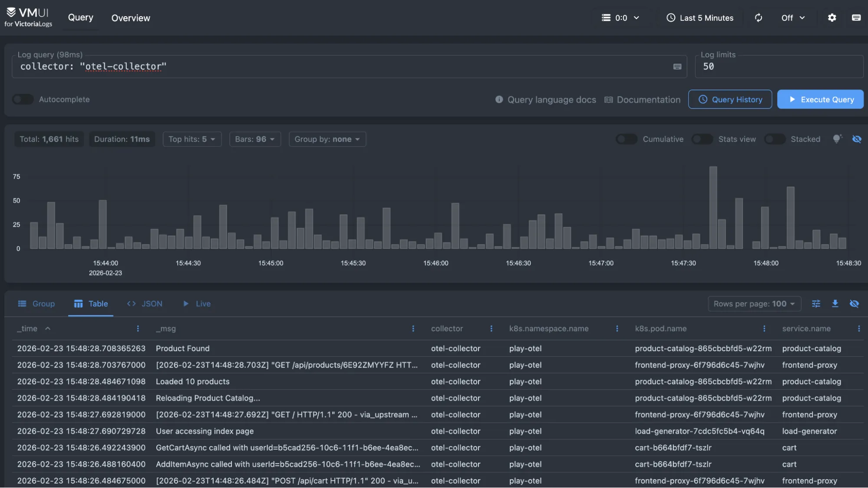Open the Group by dropdown
This screenshot has width=868, height=488.
point(327,139)
